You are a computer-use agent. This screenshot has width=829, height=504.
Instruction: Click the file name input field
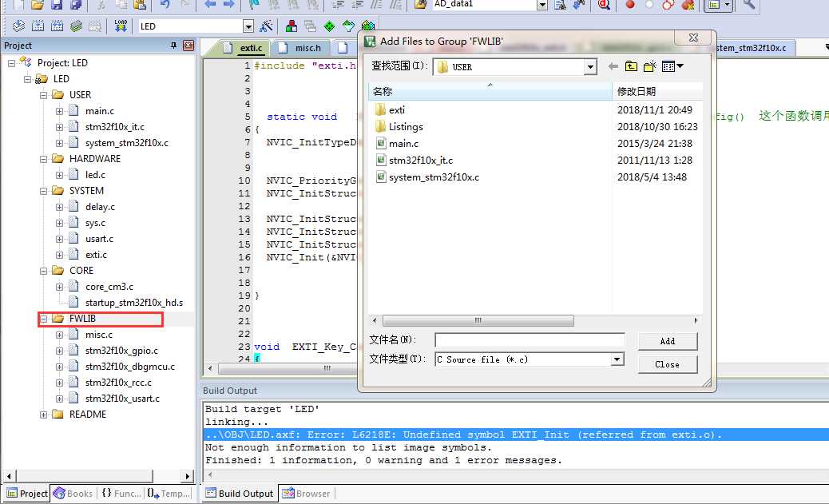530,340
